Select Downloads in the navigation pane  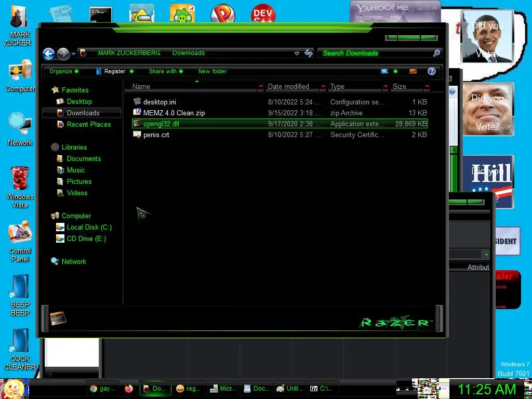(x=82, y=113)
